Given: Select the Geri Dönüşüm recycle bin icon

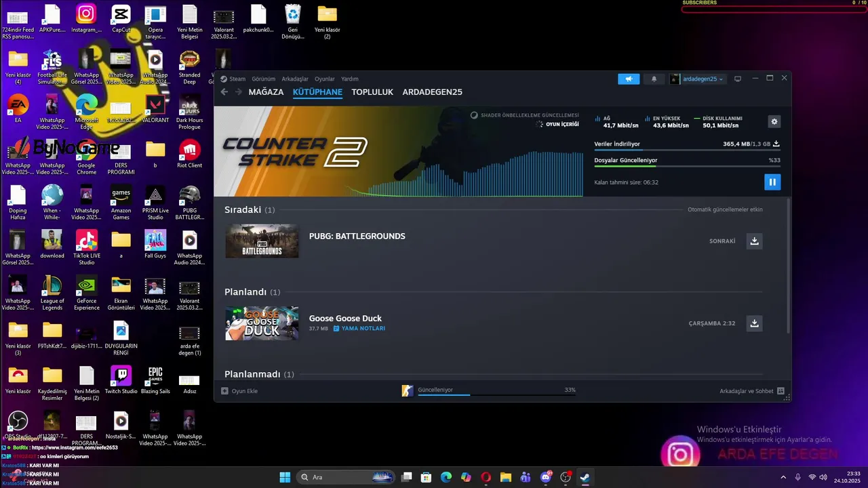Looking at the screenshot, I should click(293, 22).
